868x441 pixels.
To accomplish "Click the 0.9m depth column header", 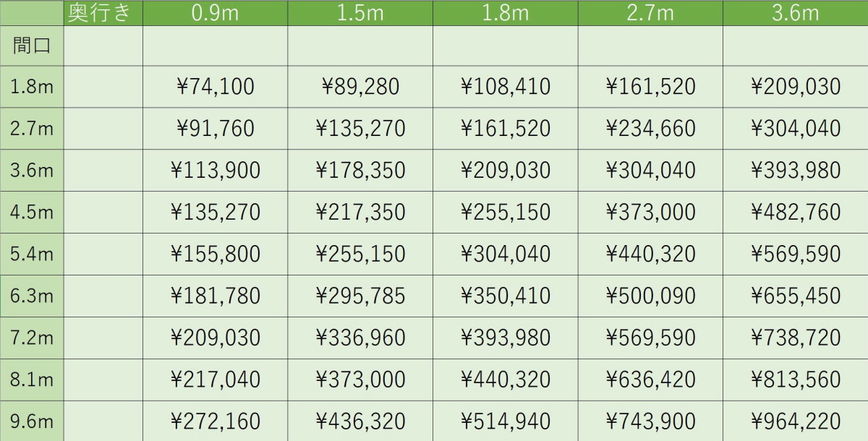I will 216,13.
